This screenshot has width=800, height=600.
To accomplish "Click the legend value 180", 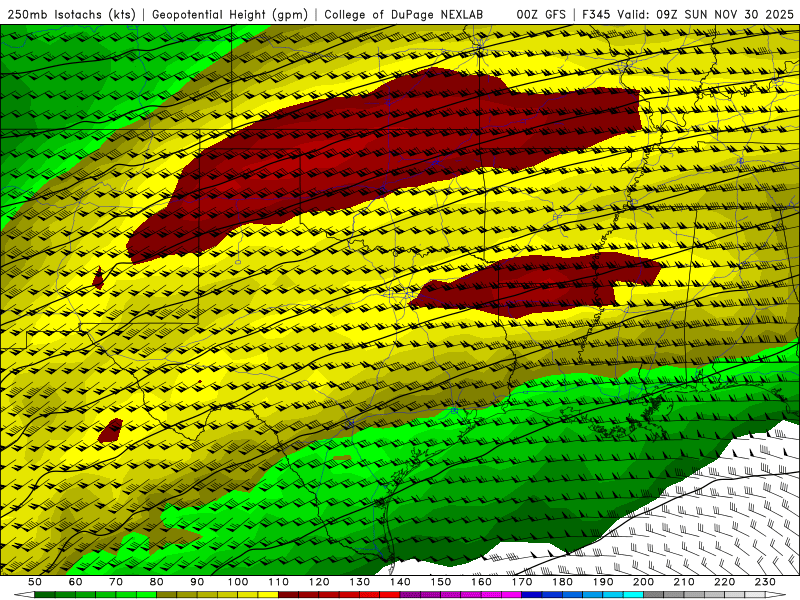I will coord(562,582).
